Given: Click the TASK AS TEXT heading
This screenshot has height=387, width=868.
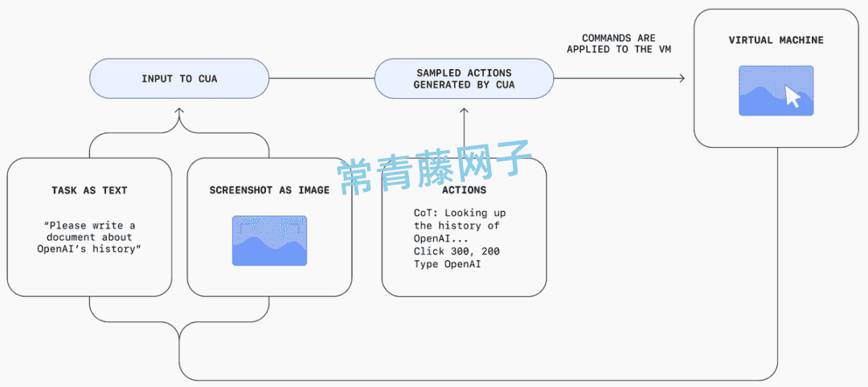Looking at the screenshot, I should coord(90,190).
